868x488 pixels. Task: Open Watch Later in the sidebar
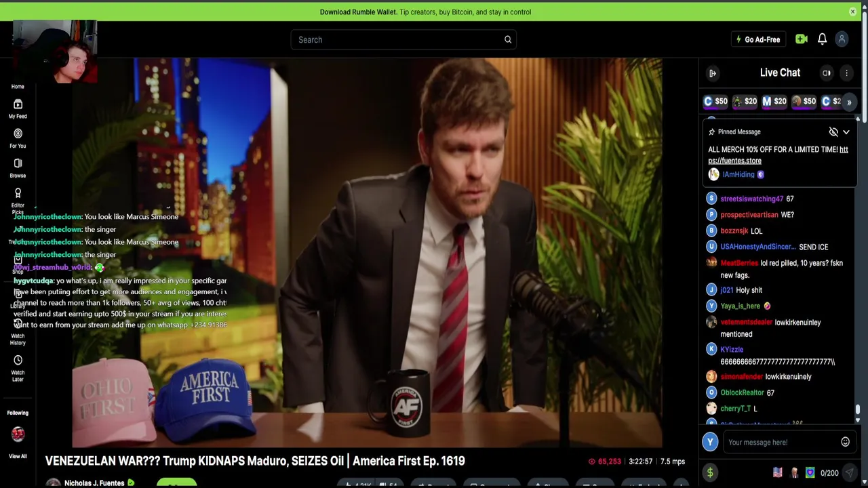pos(18,368)
